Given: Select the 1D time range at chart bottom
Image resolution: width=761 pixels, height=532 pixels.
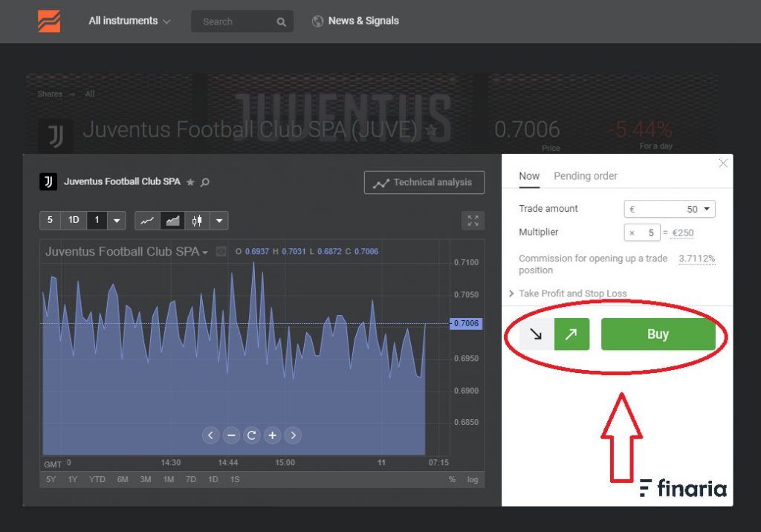Looking at the screenshot, I should click(x=213, y=479).
